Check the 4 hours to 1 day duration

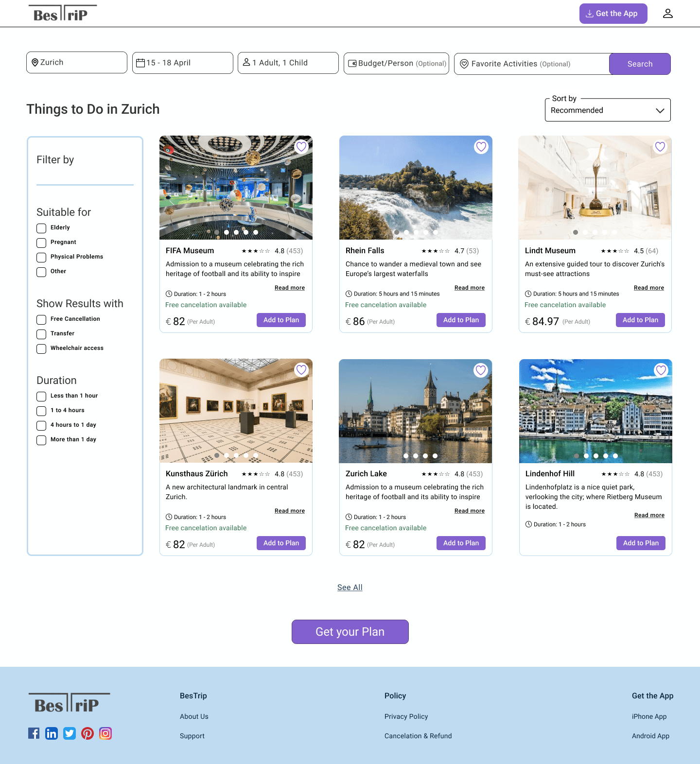pyautogui.click(x=41, y=426)
